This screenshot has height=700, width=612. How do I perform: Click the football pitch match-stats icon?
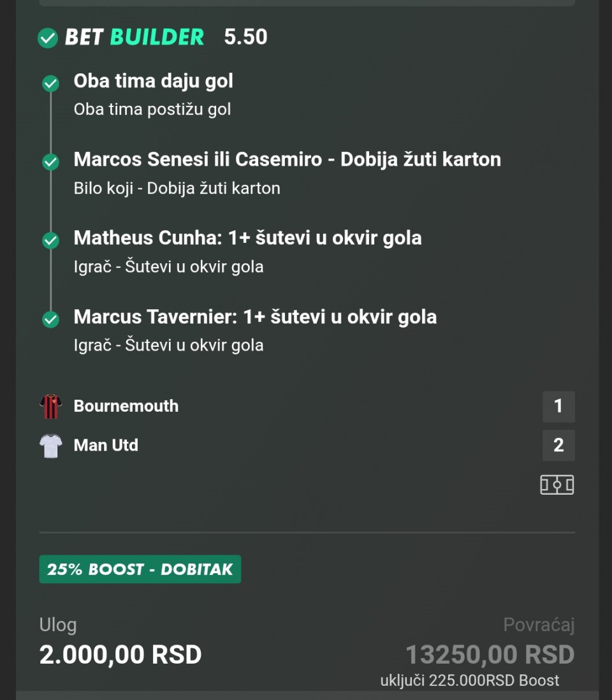pyautogui.click(x=557, y=485)
